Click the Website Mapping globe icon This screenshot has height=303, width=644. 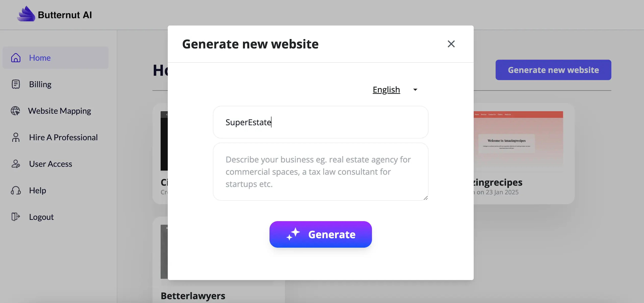pos(16,111)
